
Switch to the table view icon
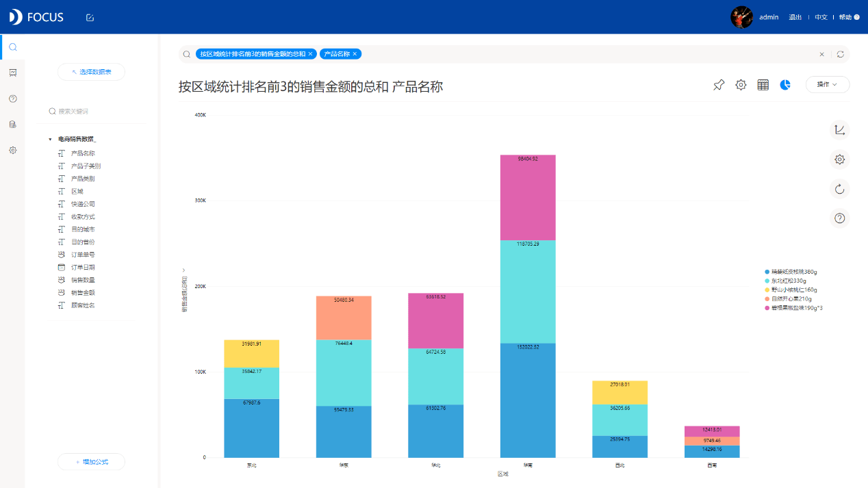point(763,85)
